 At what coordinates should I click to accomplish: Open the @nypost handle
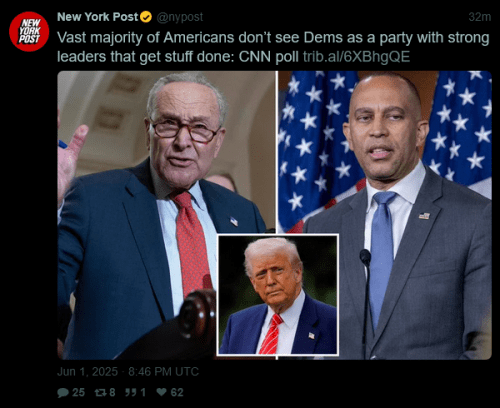point(180,17)
